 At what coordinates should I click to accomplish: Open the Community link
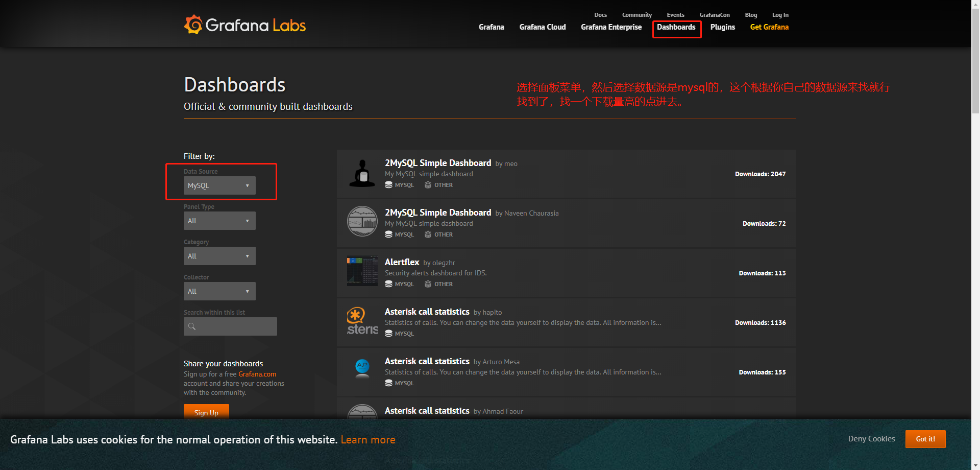637,15
